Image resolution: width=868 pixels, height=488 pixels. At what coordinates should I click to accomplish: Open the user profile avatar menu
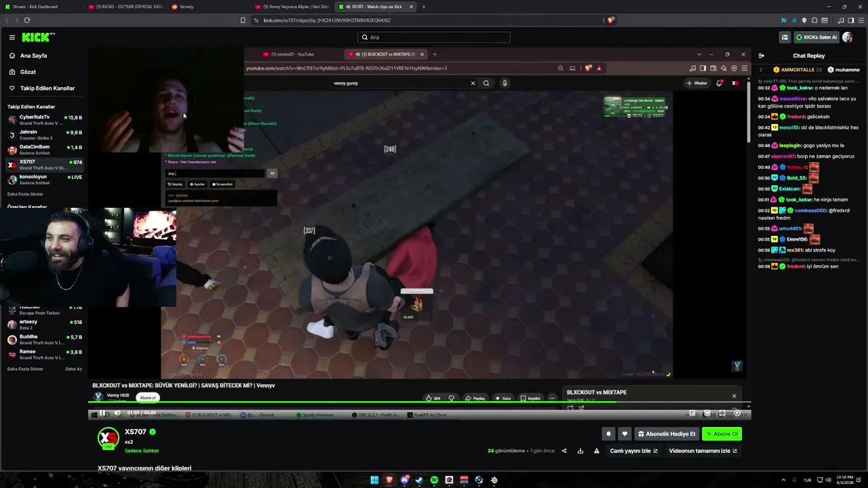click(x=848, y=37)
